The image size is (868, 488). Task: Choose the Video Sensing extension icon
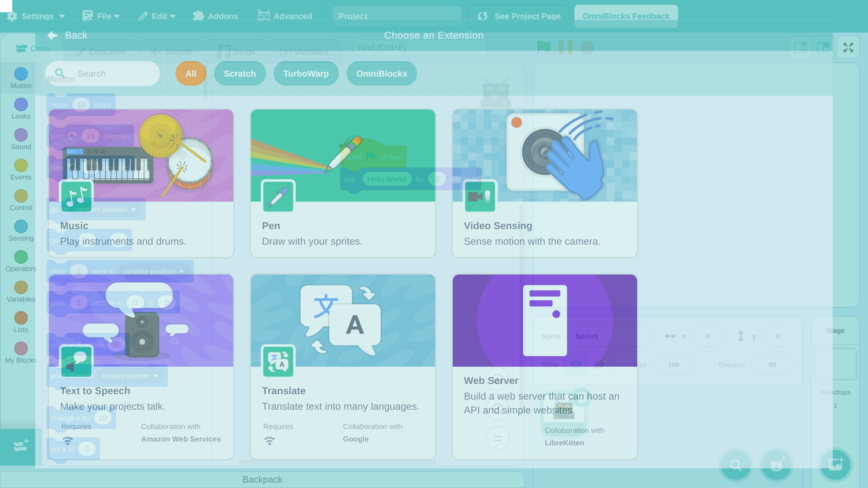480,197
